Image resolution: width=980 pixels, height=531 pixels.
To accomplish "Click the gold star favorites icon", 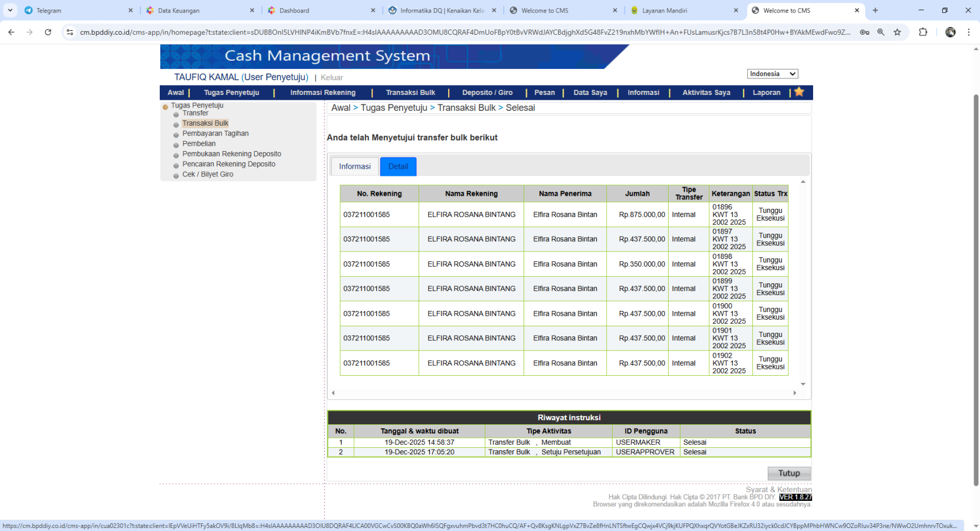I will tap(799, 92).
